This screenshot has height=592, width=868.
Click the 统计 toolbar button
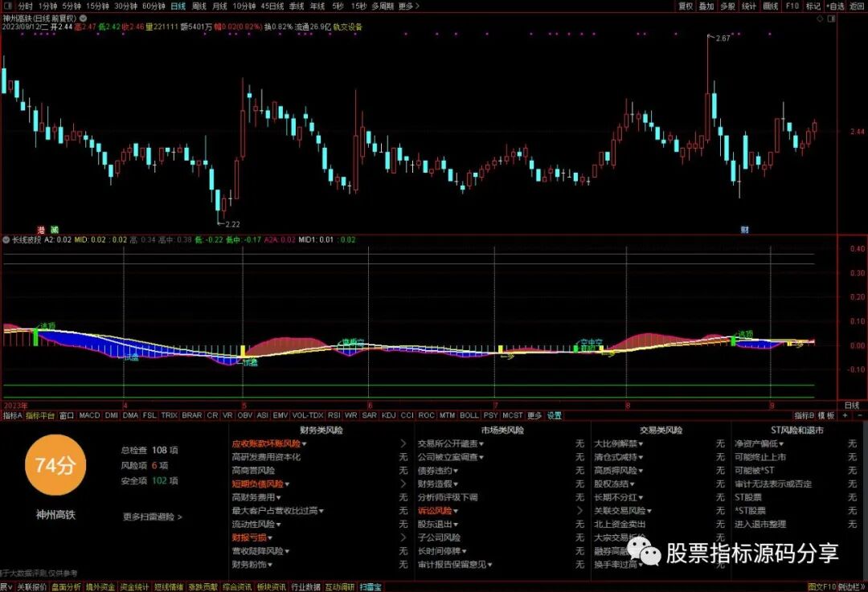[x=749, y=6]
